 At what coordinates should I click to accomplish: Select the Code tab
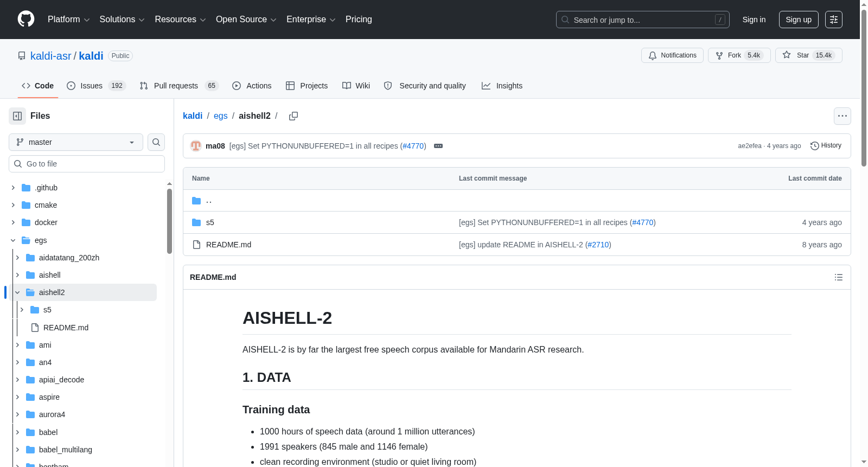point(38,86)
